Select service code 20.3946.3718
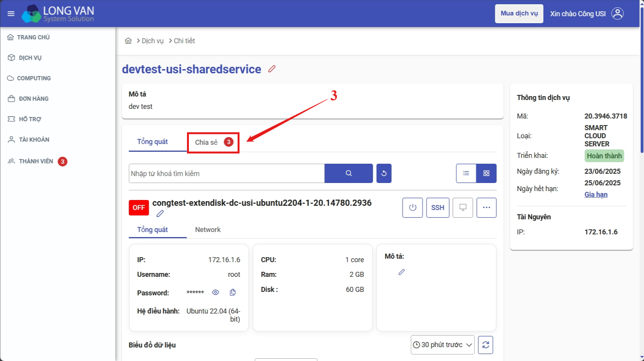This screenshot has width=644, height=361. [x=606, y=116]
